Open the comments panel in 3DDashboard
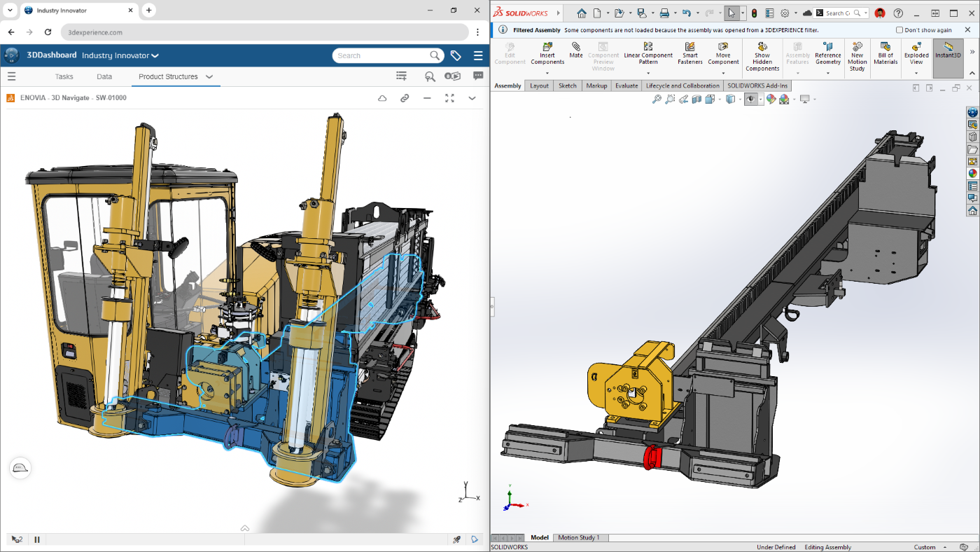 tap(478, 76)
